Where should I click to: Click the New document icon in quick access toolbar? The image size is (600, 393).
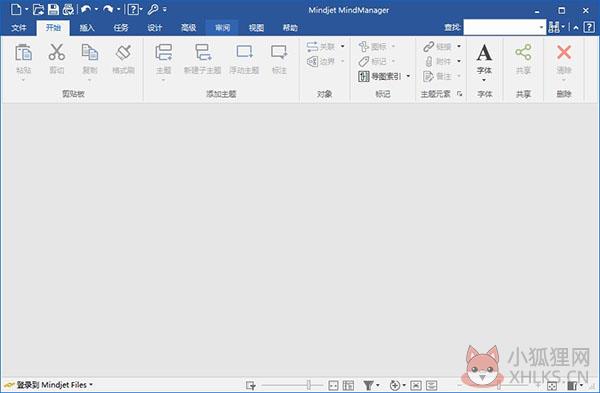point(16,9)
